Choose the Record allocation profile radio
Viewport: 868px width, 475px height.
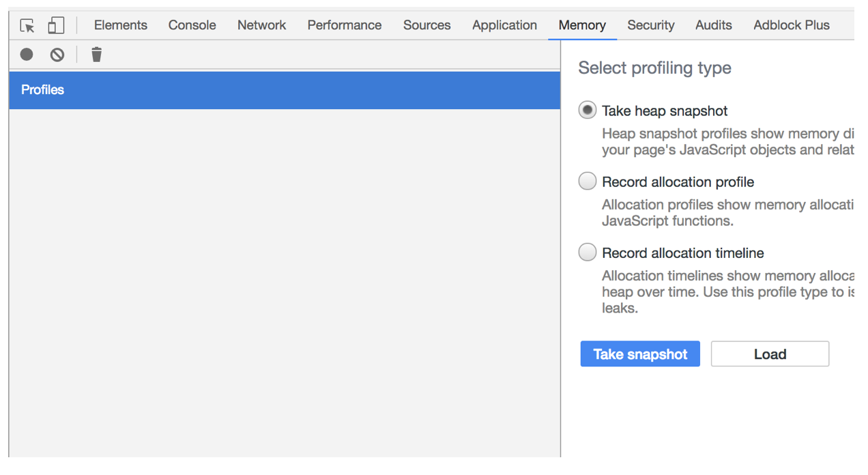tap(588, 182)
